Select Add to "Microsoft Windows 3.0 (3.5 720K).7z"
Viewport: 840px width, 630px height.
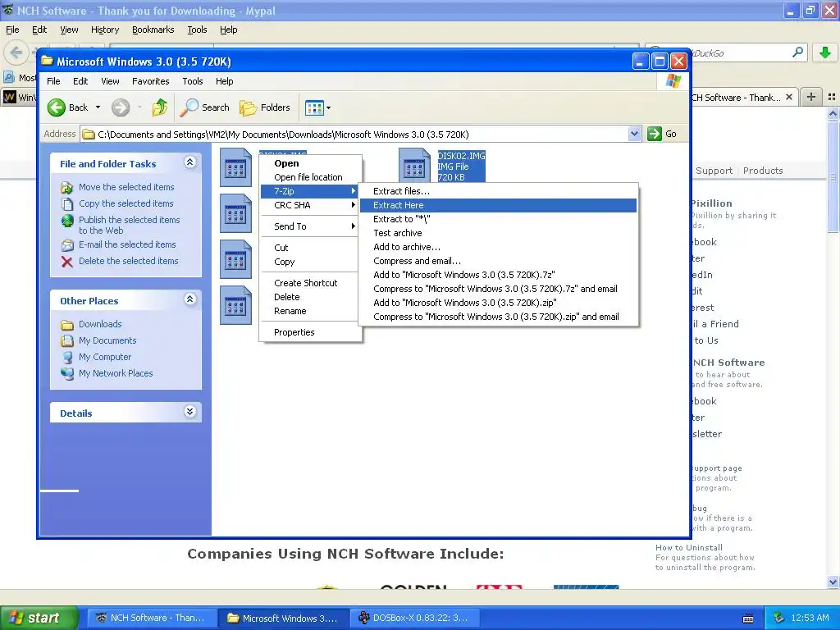pyautogui.click(x=498, y=275)
